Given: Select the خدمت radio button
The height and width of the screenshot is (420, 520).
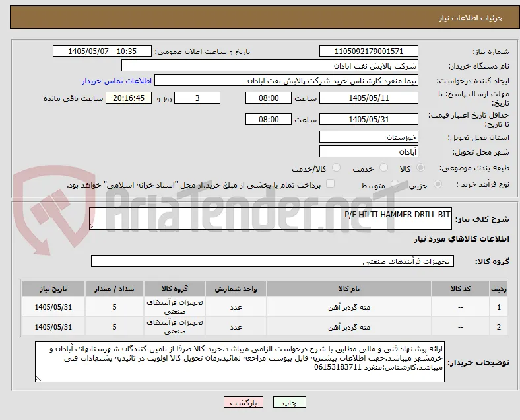Looking at the screenshot, I should coord(383,168).
